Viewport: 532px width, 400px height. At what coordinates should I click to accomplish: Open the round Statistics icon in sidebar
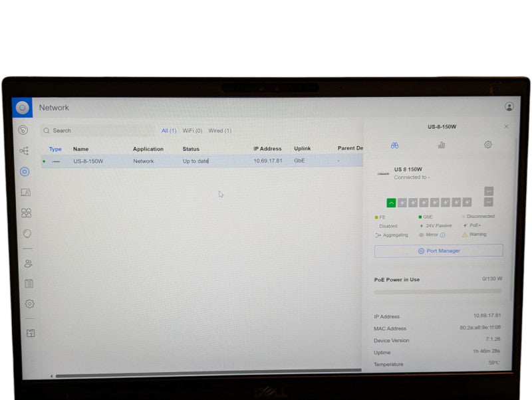(x=27, y=234)
